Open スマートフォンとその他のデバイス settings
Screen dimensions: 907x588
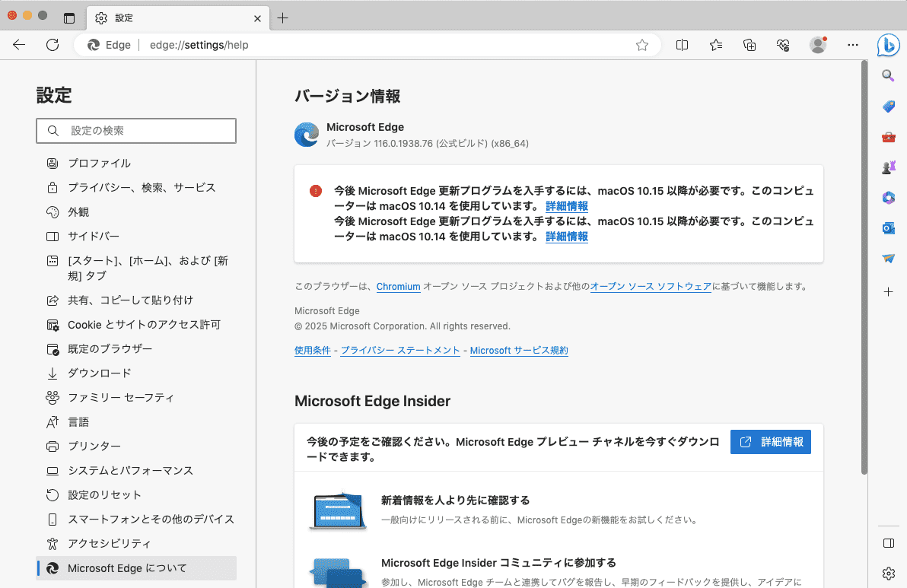pyautogui.click(x=136, y=519)
